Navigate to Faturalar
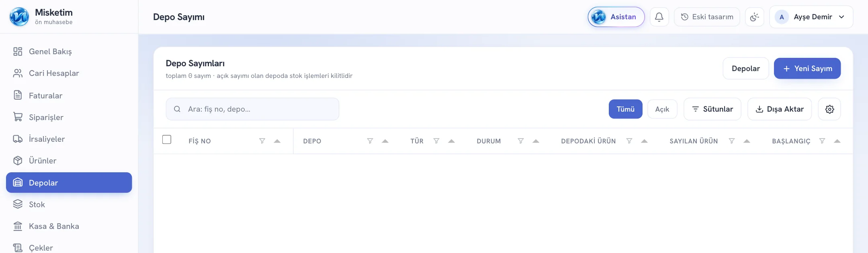 tap(69, 96)
